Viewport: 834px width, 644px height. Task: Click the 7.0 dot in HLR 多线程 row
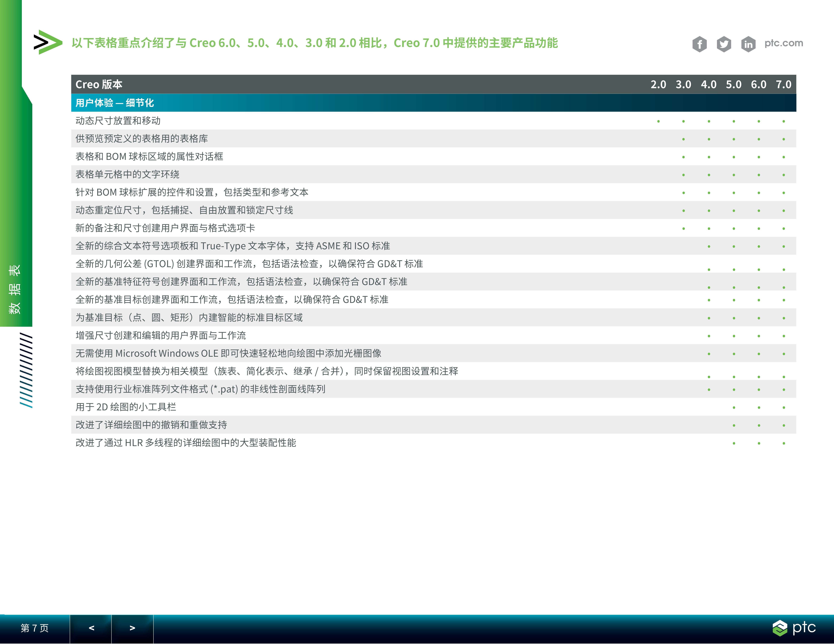coord(784,443)
